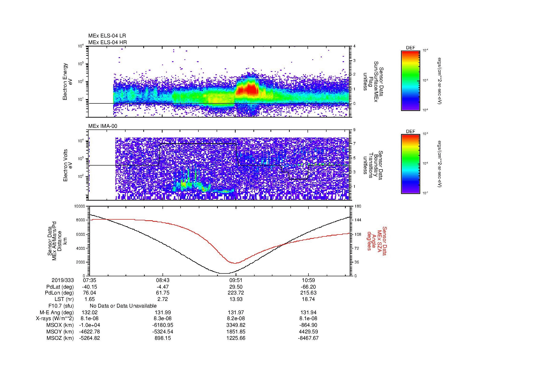
Task: Click the 'PdLat (deg)' row label
Action: (x=60, y=287)
